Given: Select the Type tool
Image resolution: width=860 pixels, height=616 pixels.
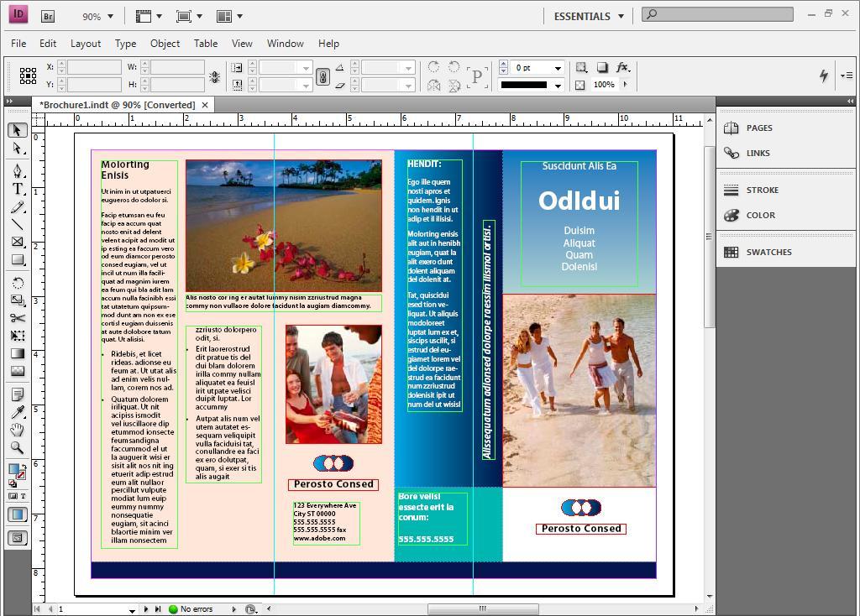Looking at the screenshot, I should pos(16,189).
